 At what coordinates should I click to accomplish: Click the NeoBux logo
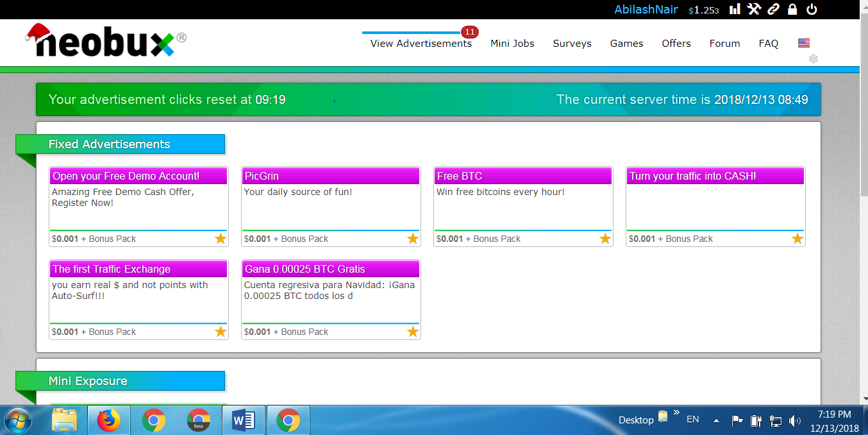coord(104,40)
